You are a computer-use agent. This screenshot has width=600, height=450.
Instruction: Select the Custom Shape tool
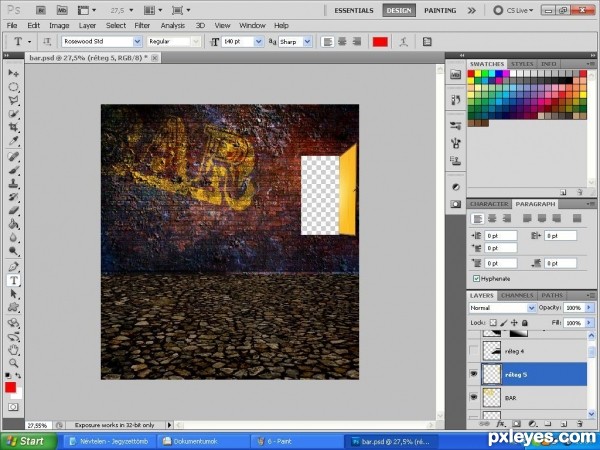[x=13, y=307]
